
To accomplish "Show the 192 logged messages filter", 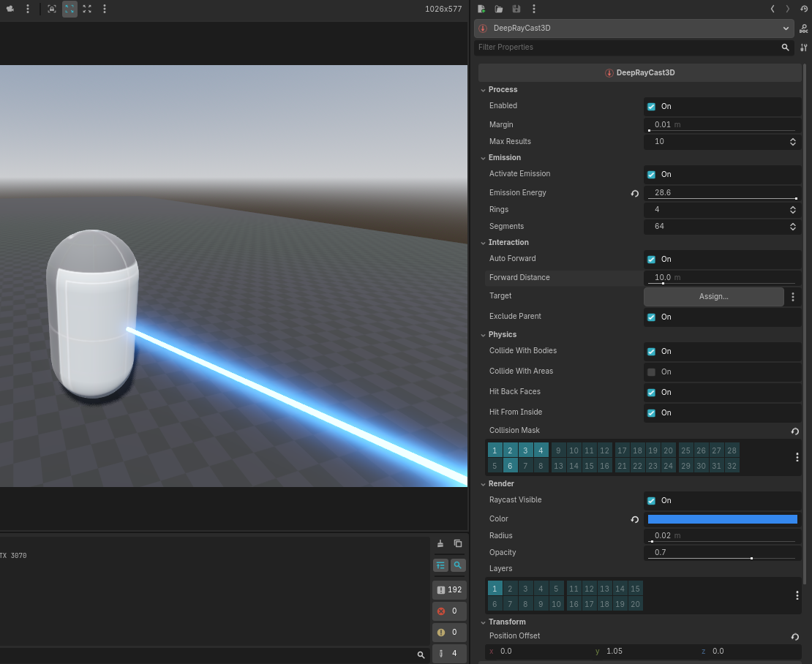I will (x=448, y=589).
